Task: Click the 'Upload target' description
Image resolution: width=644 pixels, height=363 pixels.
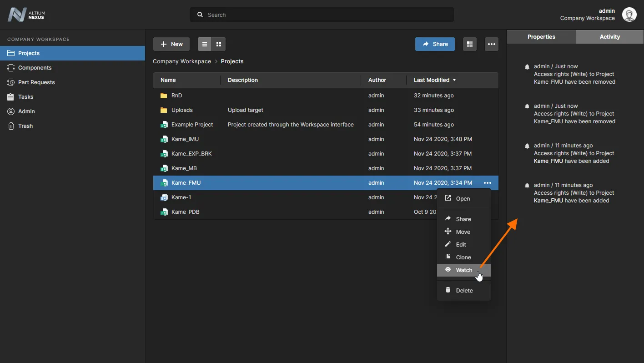Action: [246, 110]
